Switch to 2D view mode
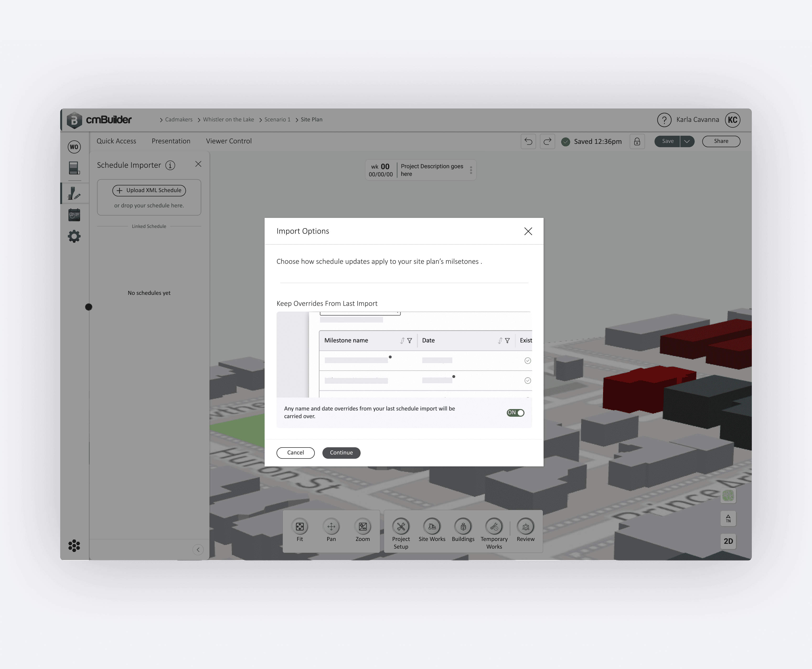This screenshot has width=812, height=669. pyautogui.click(x=728, y=541)
